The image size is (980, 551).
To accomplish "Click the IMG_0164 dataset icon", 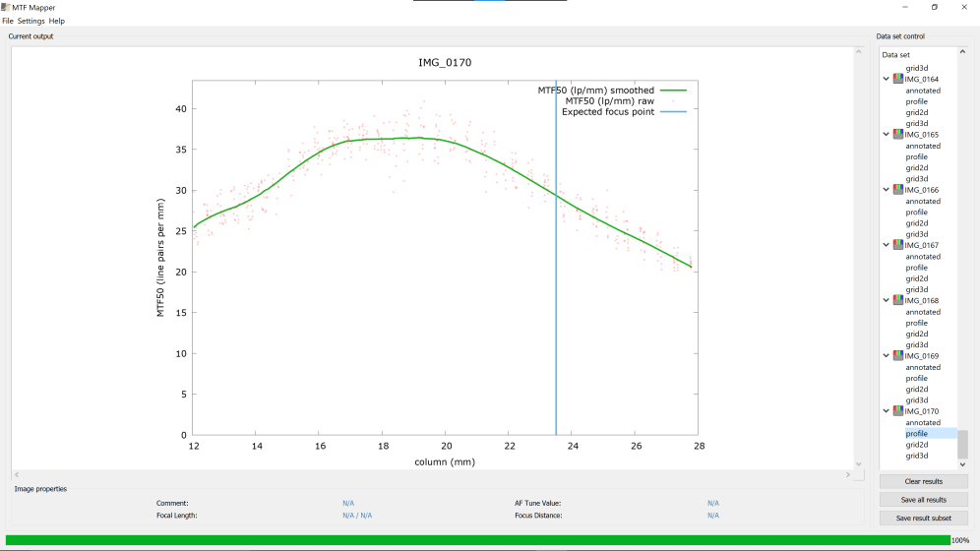I will (898, 79).
